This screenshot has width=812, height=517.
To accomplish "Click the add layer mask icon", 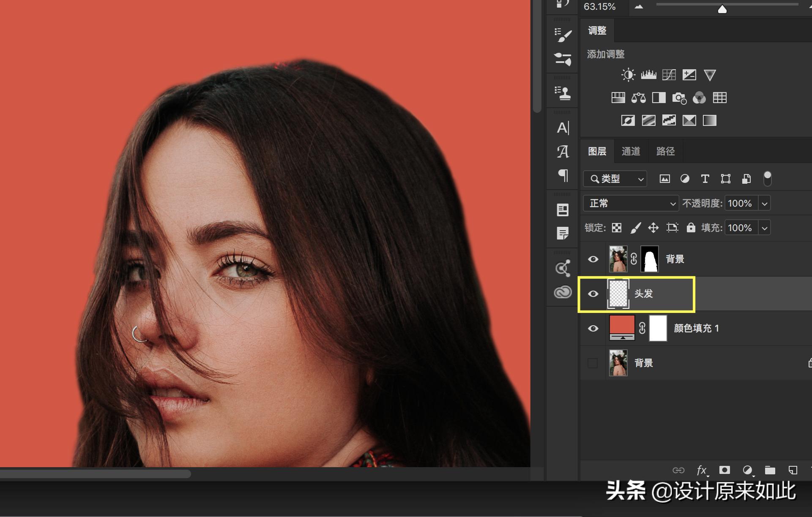I will [725, 470].
